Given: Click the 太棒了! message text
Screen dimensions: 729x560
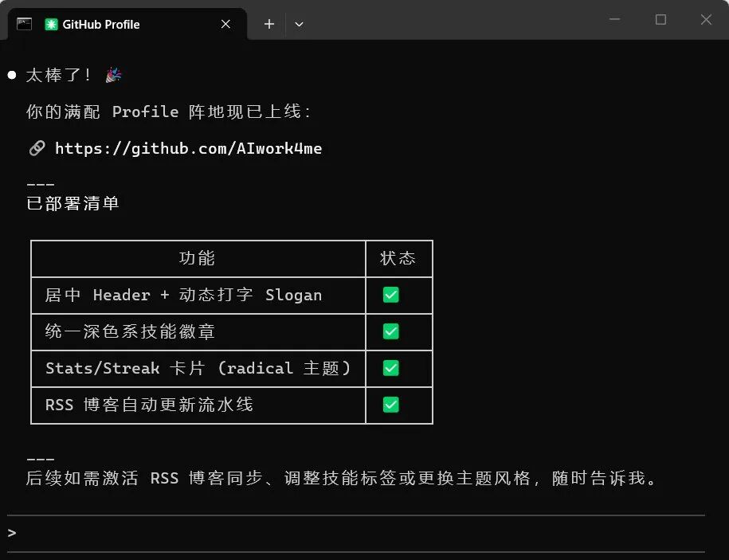Looking at the screenshot, I should (58, 75).
